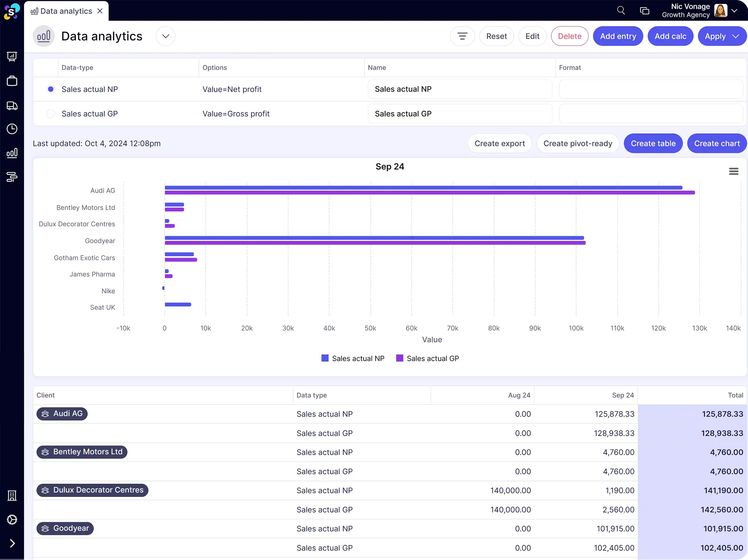The image size is (748, 560).
Task: Toggle Sales actual GP legend swatch
Action: point(400,358)
